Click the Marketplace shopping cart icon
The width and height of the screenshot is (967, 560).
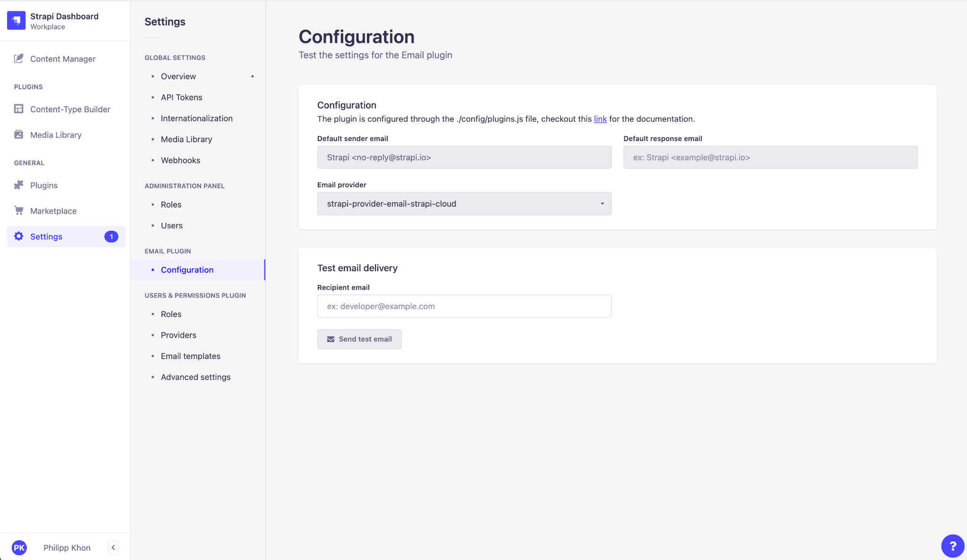(x=18, y=210)
